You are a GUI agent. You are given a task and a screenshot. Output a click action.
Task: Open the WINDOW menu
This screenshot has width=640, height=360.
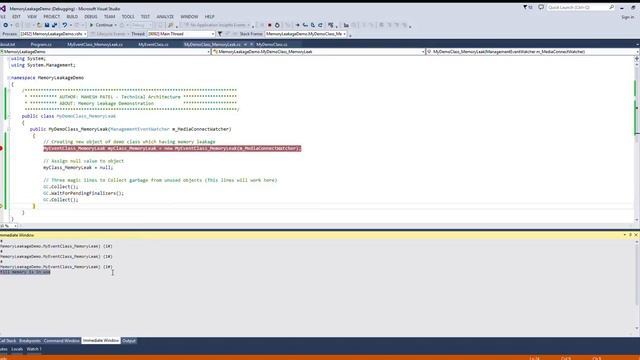tap(189, 17)
